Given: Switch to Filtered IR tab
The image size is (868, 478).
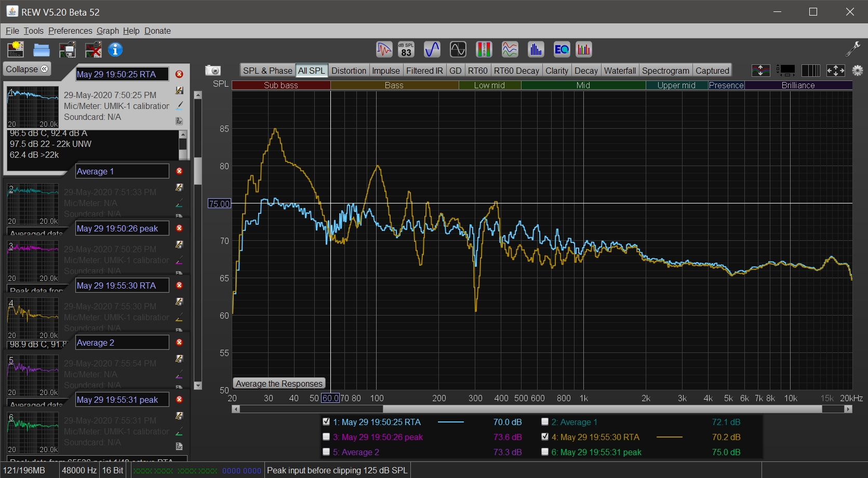Looking at the screenshot, I should (x=424, y=71).
